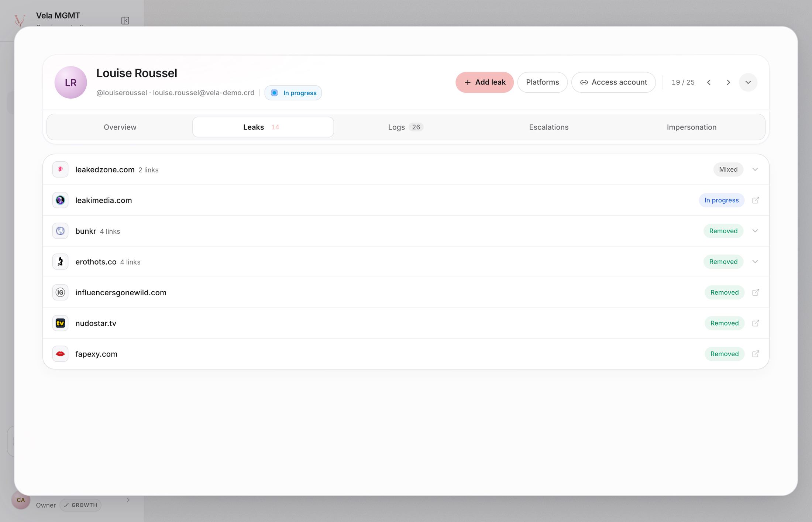Click the sidebar collapse icon
This screenshot has height=522, width=812.
click(x=125, y=21)
